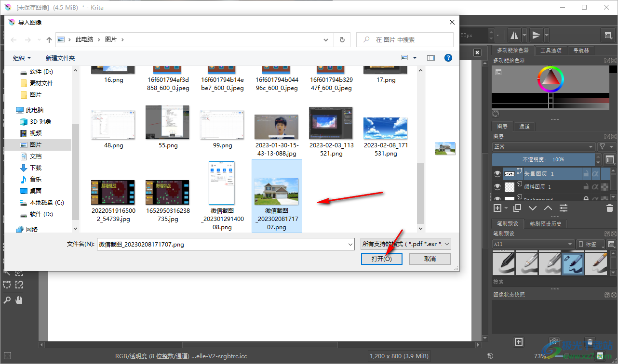The image size is (618, 364).
Task: Open the 组织 menu in the dialog
Action: tap(22, 58)
